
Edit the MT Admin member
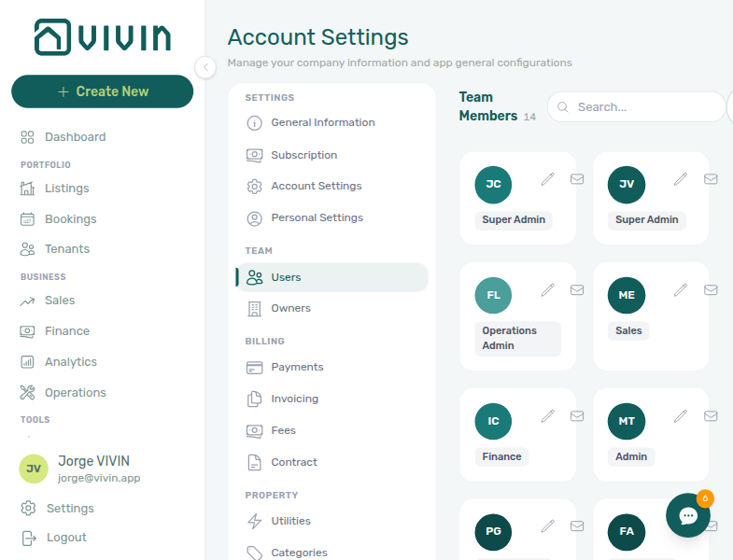pyautogui.click(x=681, y=416)
